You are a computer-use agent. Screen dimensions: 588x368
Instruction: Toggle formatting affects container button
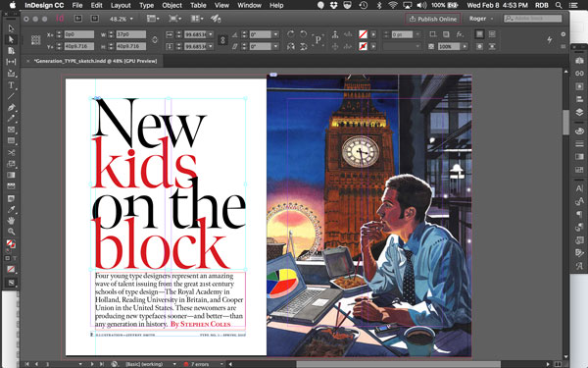pos(7,258)
